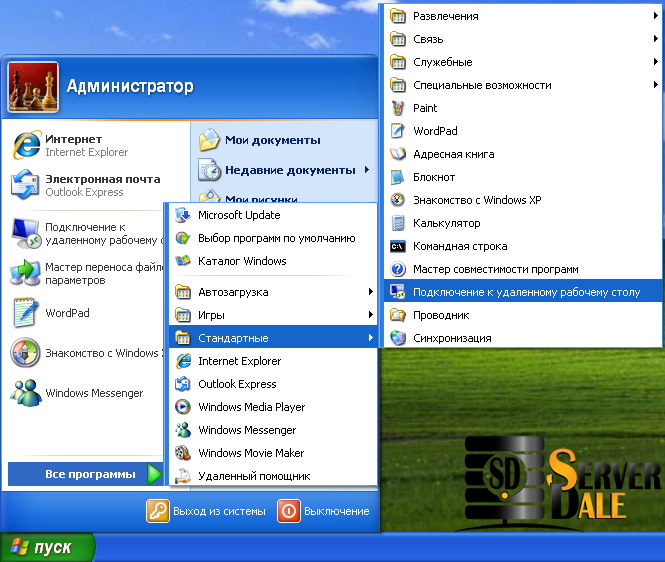Select Стандартные menu entry
This screenshot has height=562, width=665.
coord(273,338)
